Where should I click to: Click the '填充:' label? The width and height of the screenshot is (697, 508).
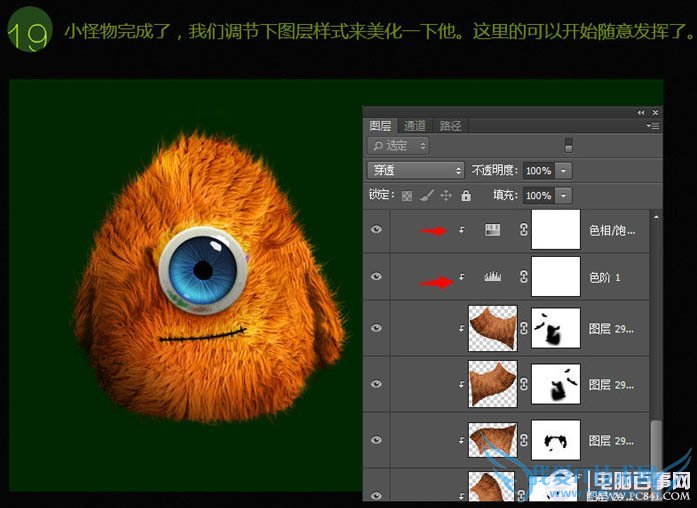[x=505, y=195]
